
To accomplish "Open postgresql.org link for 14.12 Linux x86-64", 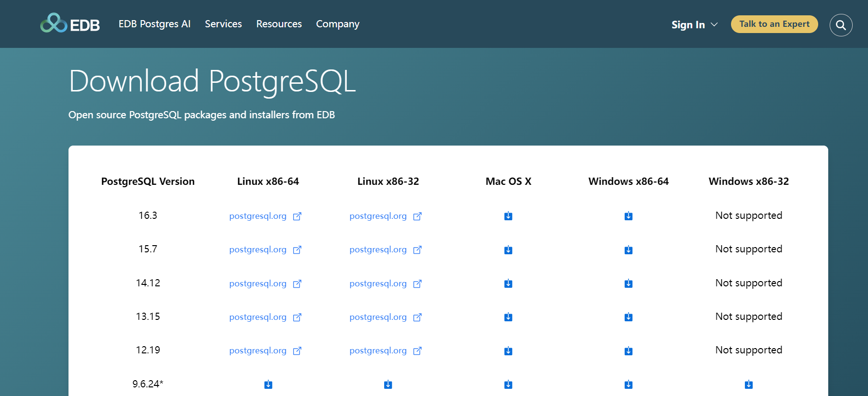I will click(265, 283).
